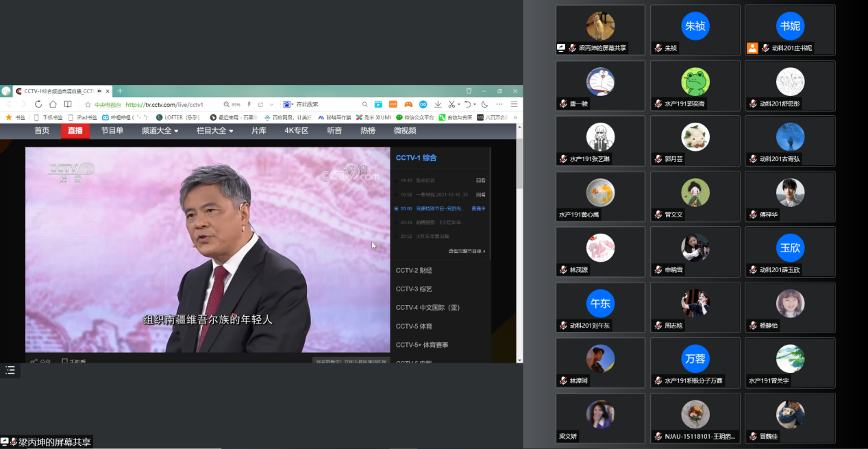Open the 4K专区 navigation item

297,131
